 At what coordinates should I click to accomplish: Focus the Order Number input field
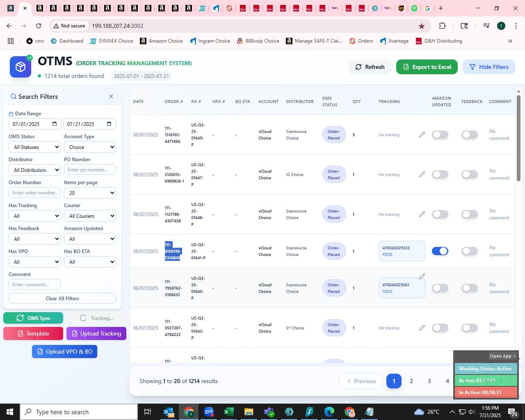34,193
